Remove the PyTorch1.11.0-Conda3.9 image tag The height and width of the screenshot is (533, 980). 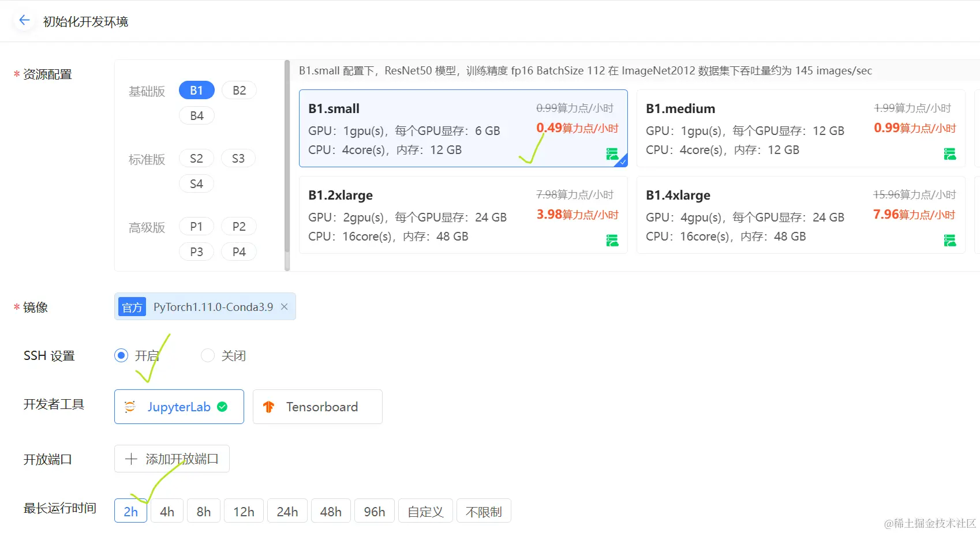[284, 307]
